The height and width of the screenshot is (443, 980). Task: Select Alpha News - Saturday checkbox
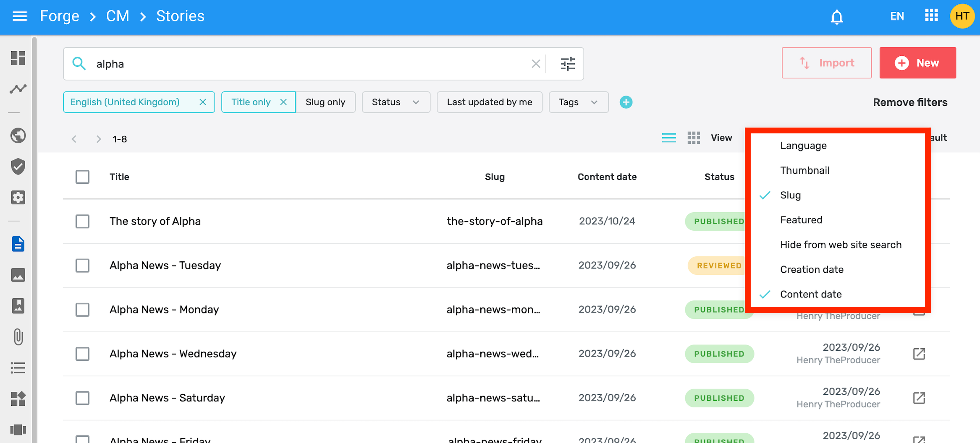pos(82,398)
